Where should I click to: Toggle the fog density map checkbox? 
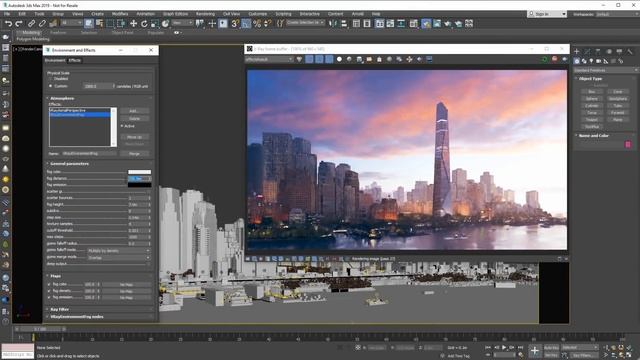click(49, 291)
